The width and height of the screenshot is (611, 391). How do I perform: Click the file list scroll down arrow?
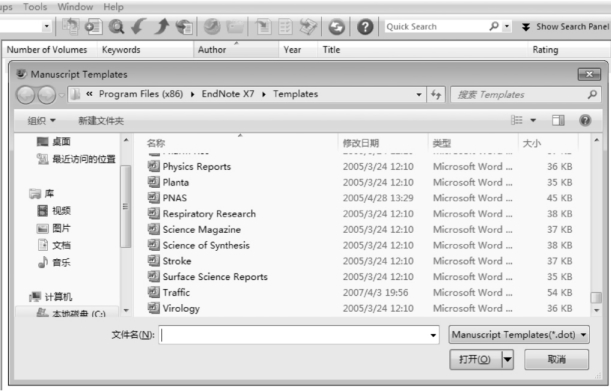pyautogui.click(x=596, y=310)
